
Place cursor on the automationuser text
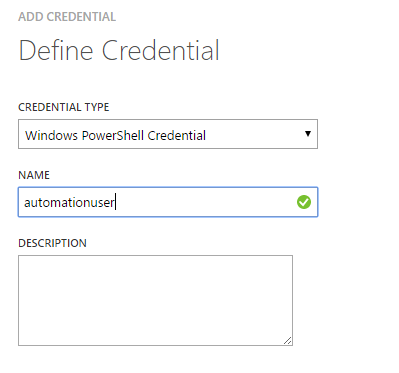(x=69, y=202)
